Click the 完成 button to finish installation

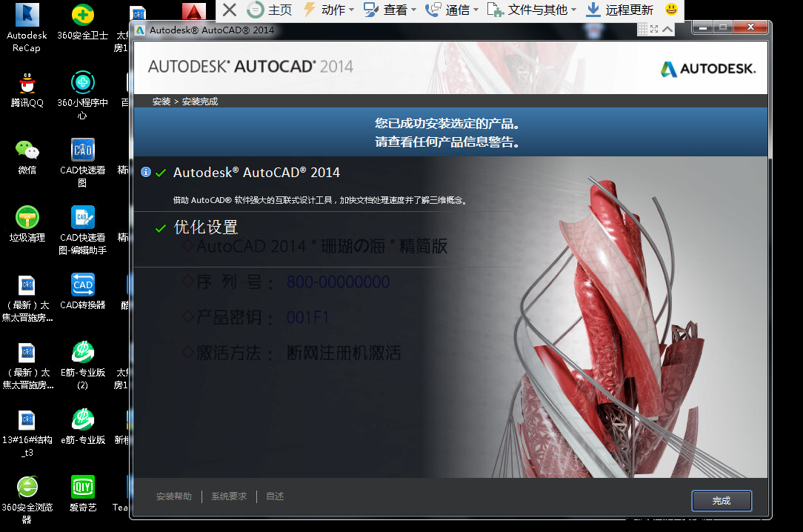pyautogui.click(x=722, y=501)
